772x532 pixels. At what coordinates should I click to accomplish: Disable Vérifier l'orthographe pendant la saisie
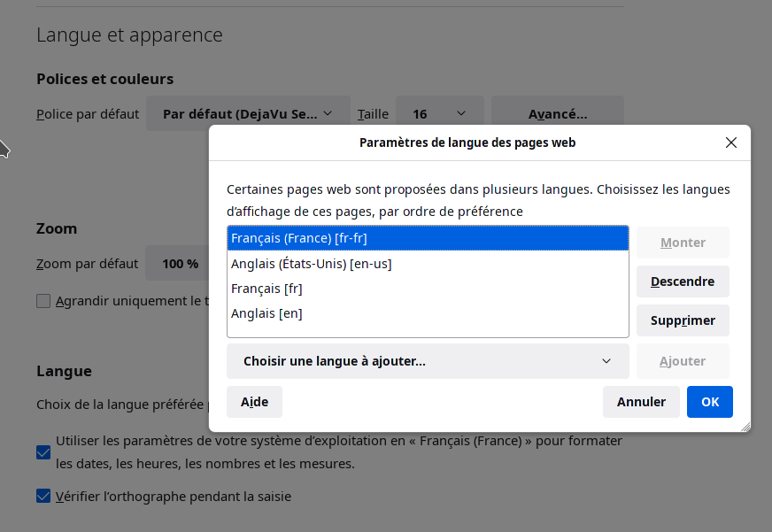coord(43,496)
